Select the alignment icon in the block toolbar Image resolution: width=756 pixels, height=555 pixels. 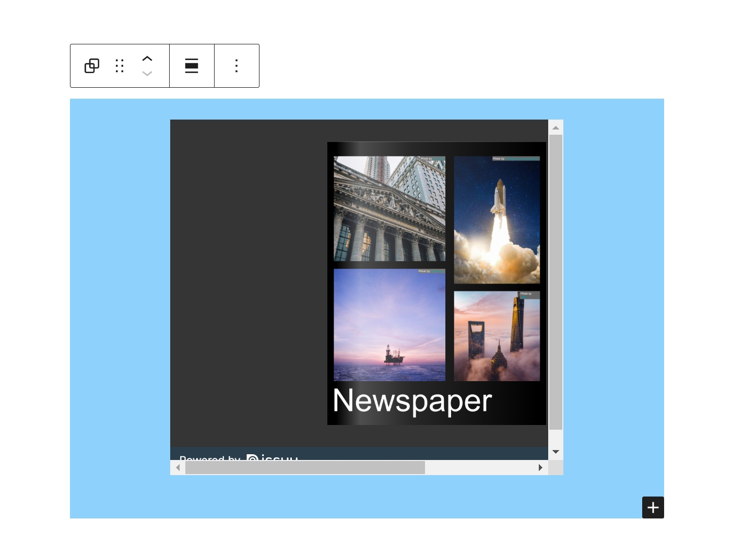(x=192, y=66)
